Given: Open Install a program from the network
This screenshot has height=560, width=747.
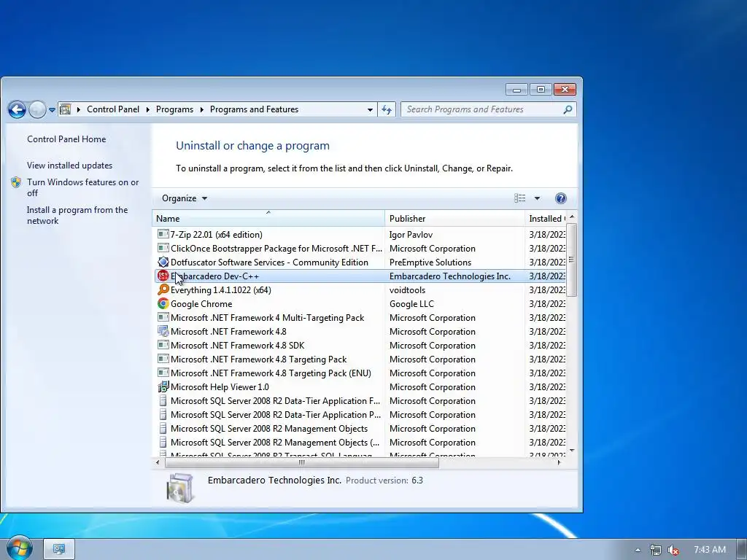Looking at the screenshot, I should point(77,215).
